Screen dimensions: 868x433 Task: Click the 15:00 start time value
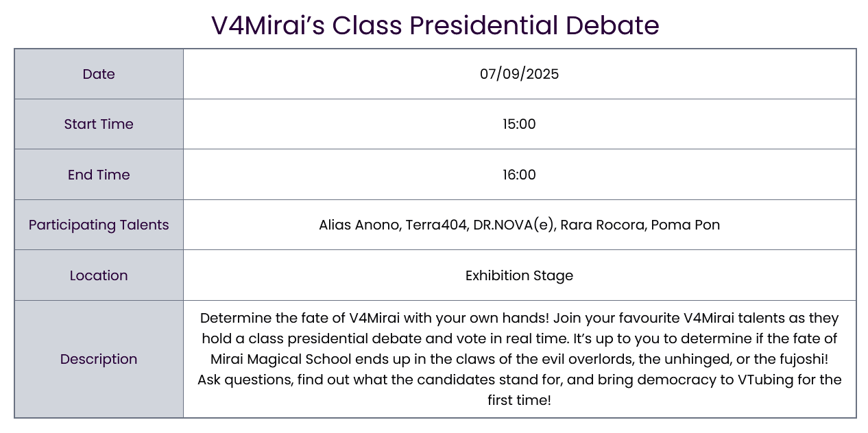tap(519, 124)
